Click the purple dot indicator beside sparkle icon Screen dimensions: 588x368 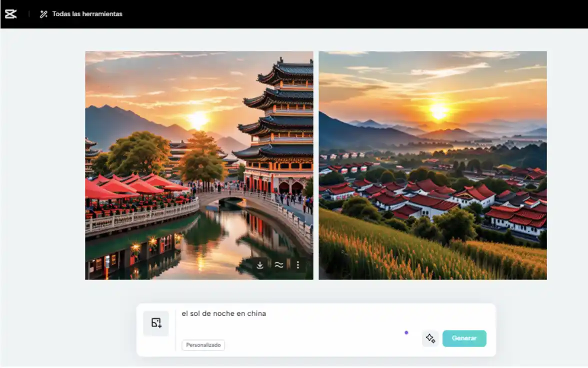pos(406,332)
